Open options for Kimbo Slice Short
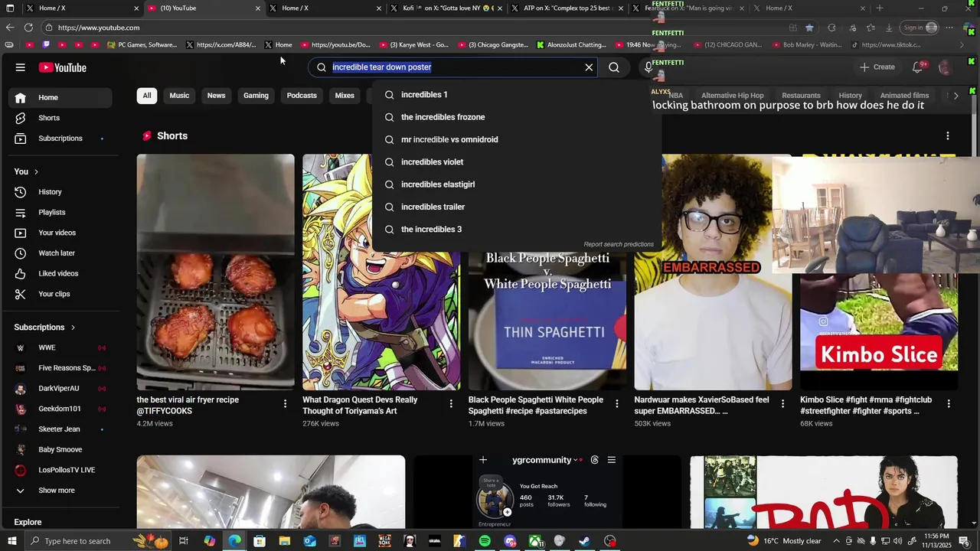980x551 pixels. 949,403
